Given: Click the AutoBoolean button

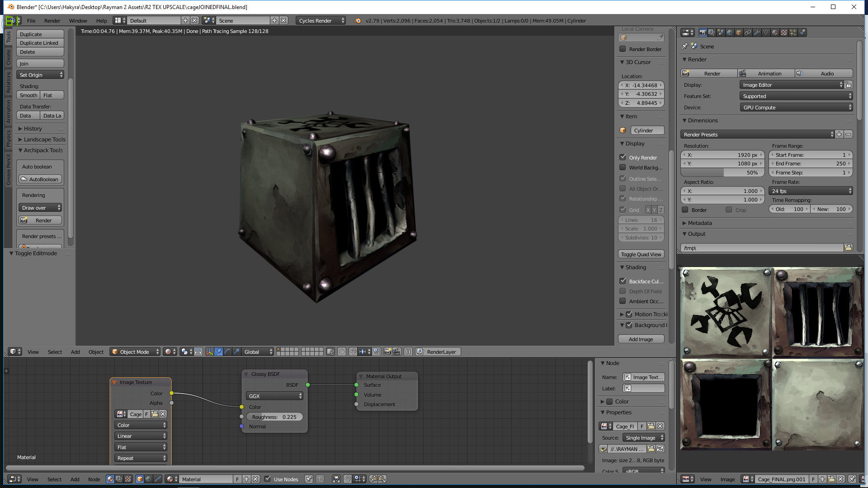Looking at the screenshot, I should (40, 179).
